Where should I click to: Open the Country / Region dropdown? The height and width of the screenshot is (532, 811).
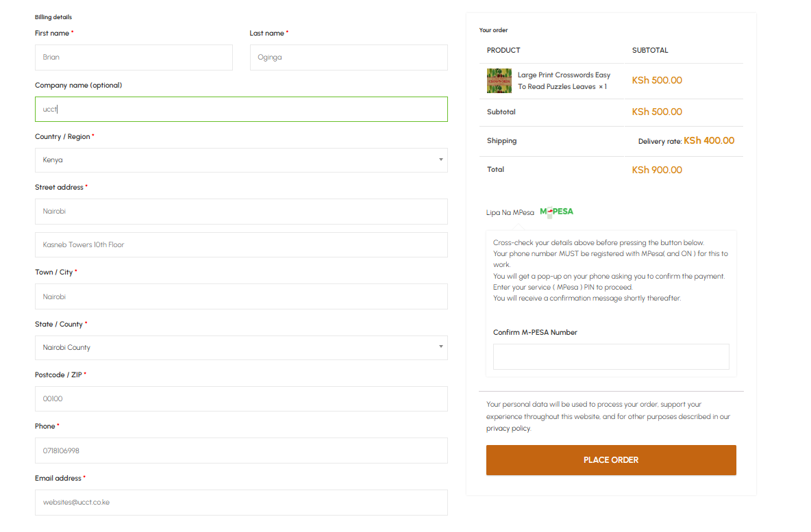[x=241, y=160]
